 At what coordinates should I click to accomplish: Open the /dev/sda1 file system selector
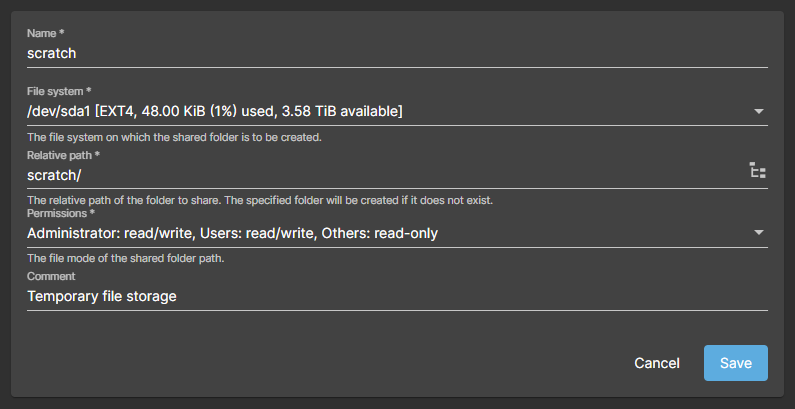click(397, 111)
